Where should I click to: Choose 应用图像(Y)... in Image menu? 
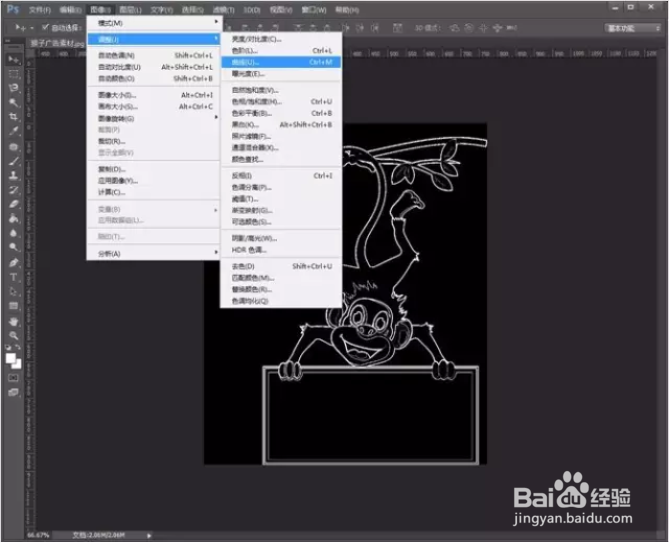pyautogui.click(x=154, y=181)
